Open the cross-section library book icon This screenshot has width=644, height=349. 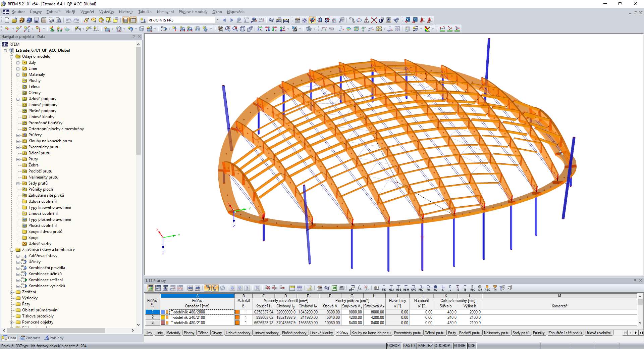[377, 288]
